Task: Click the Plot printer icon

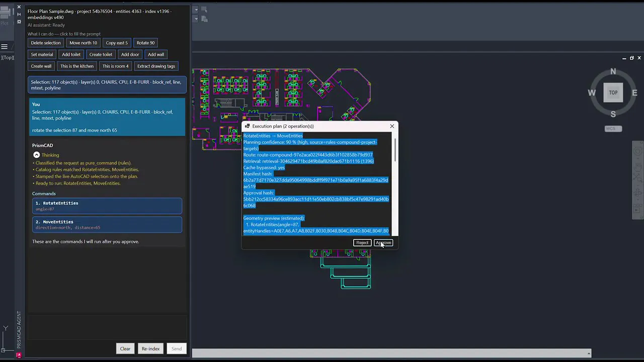Action: click(x=5, y=13)
